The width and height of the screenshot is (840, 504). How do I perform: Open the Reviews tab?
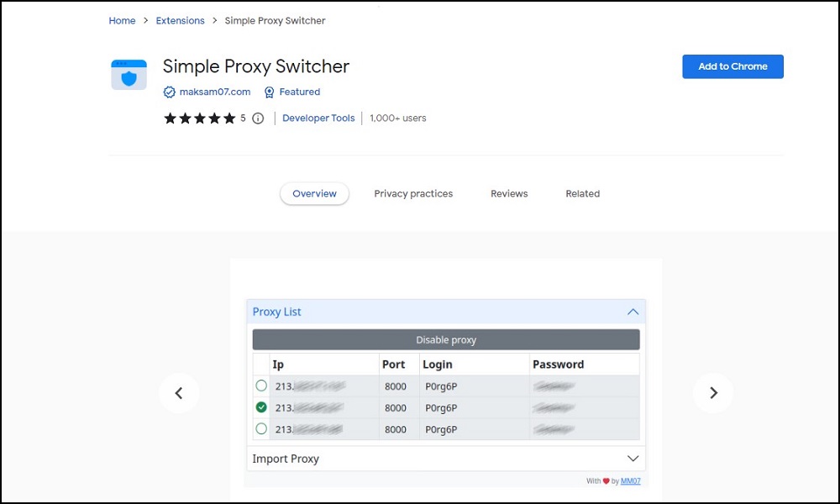click(509, 193)
